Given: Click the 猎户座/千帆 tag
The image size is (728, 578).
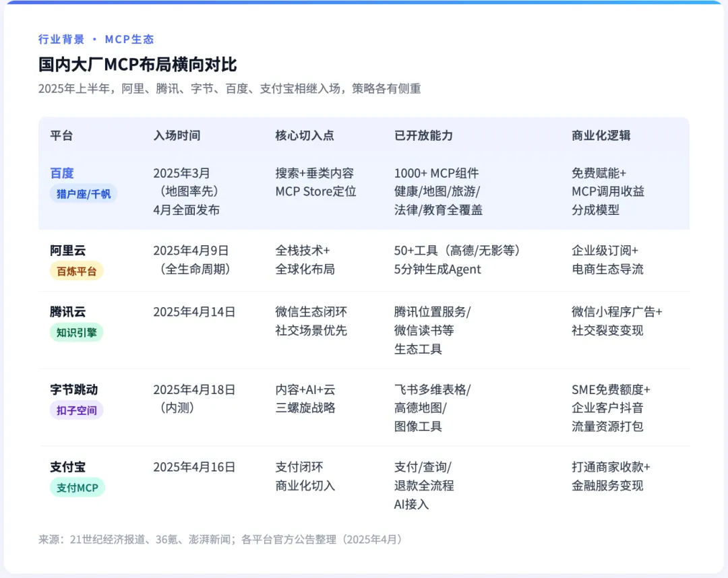Looking at the screenshot, I should click(84, 193).
